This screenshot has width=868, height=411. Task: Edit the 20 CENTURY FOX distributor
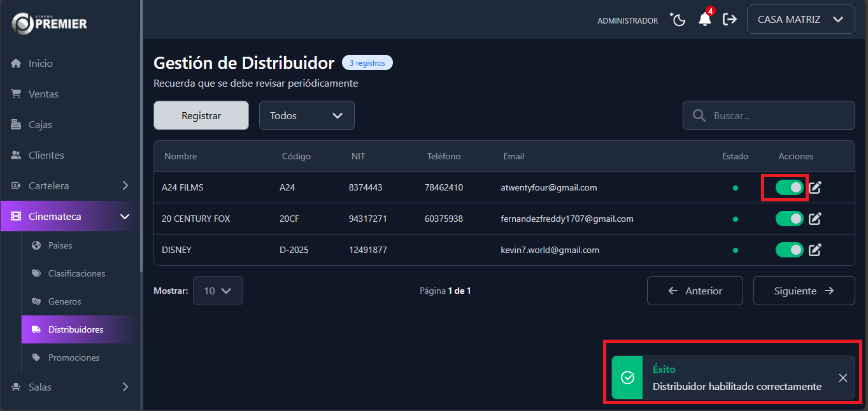[815, 219]
